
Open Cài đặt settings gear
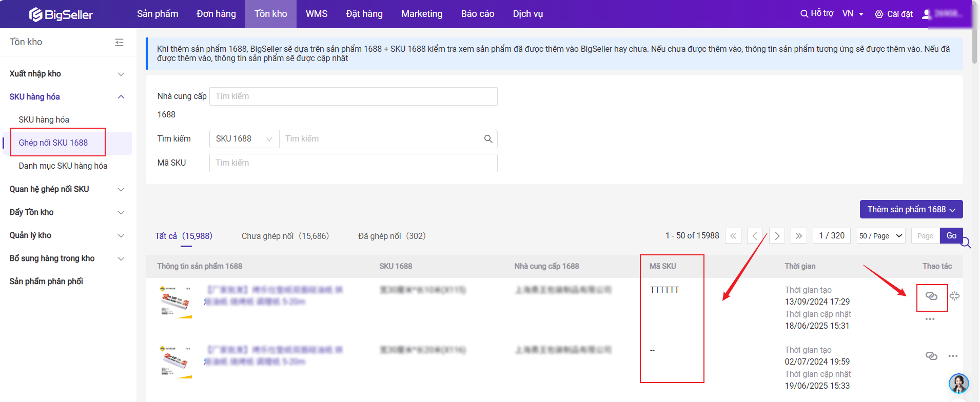[893, 14]
